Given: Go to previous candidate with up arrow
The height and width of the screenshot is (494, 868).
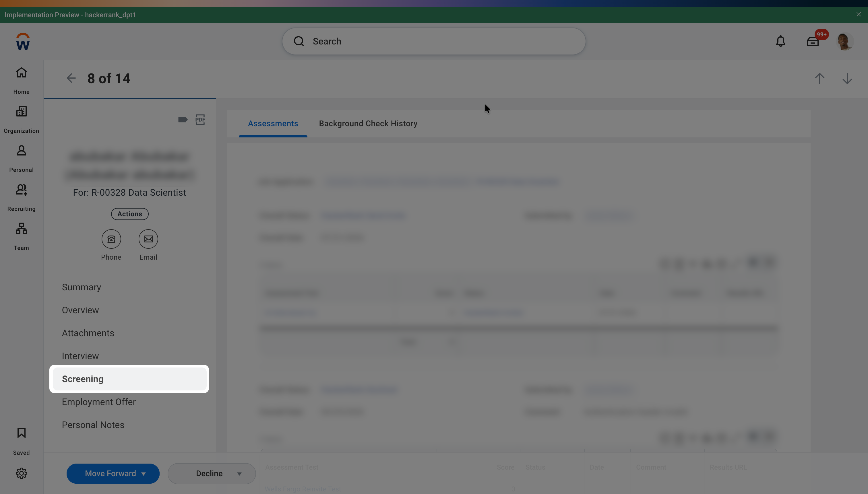Looking at the screenshot, I should pos(819,78).
